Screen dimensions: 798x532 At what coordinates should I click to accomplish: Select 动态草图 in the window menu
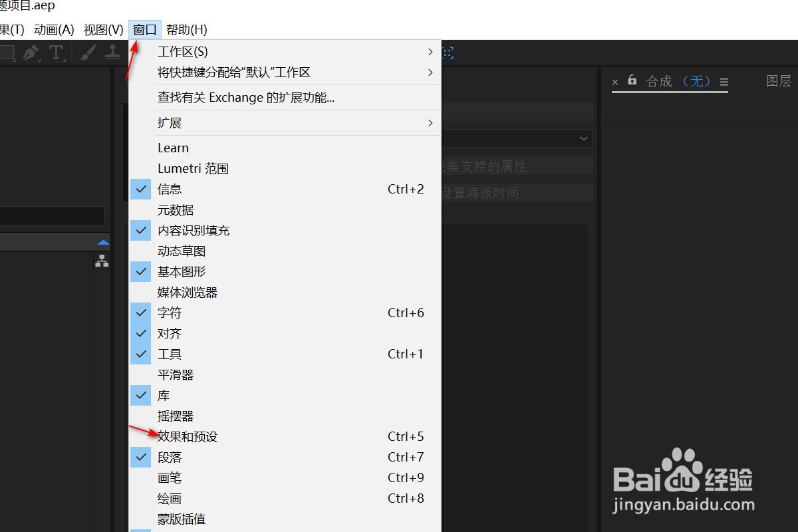click(x=285, y=251)
